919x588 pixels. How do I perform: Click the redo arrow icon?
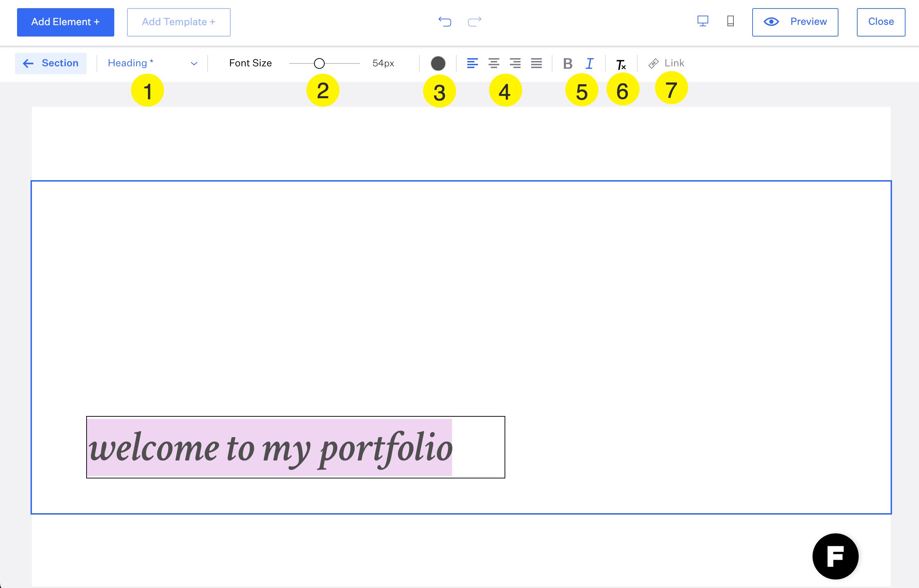474,21
